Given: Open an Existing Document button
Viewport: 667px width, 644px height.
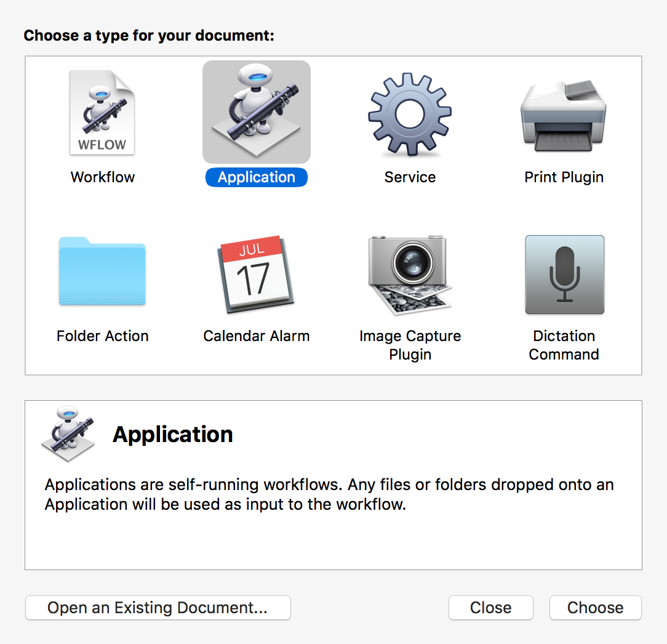Looking at the screenshot, I should coord(158,608).
